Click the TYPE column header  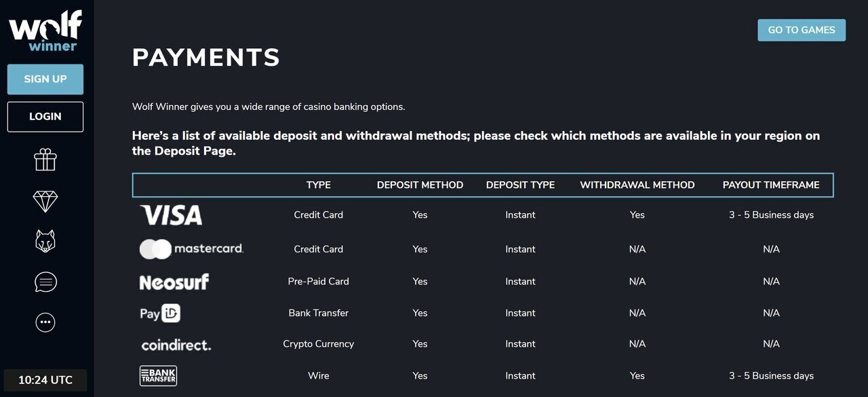tap(319, 185)
